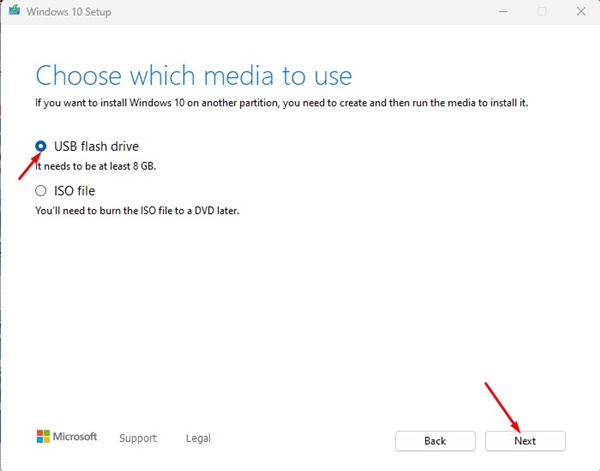This screenshot has width=600, height=471.
Task: Click the disabled maximize button
Action: 541,11
